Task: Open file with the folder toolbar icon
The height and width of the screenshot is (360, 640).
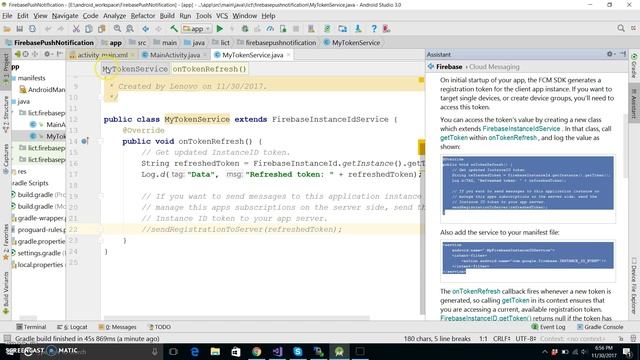Action: 7,29
